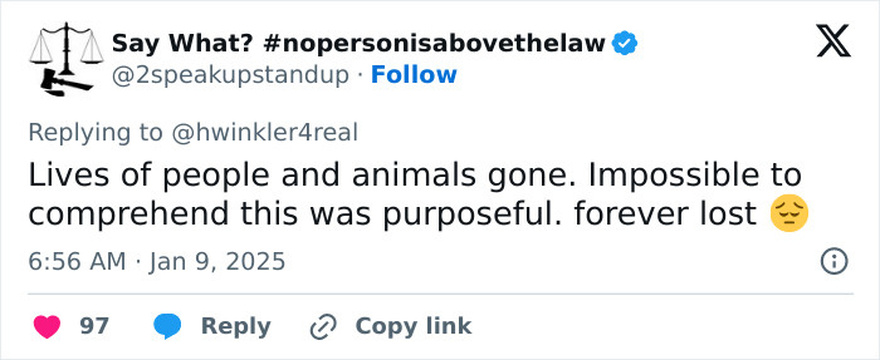The image size is (880, 360).
Task: Open the @2speakupstandup handle
Action: pyautogui.click(x=230, y=75)
